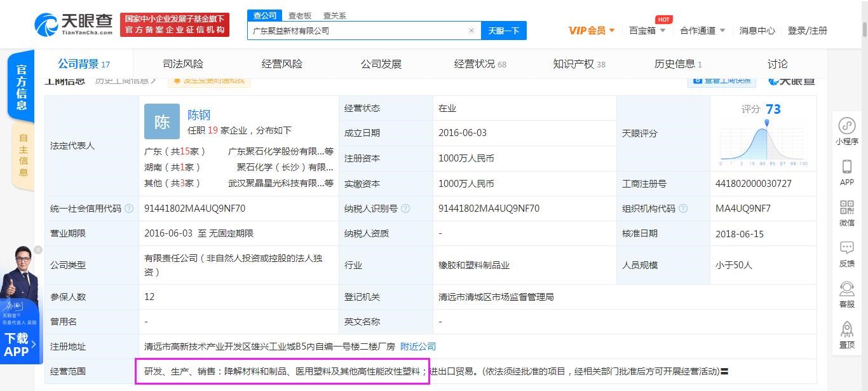Click the 登录/注册 link
This screenshot has width=868, height=391.
[807, 31]
